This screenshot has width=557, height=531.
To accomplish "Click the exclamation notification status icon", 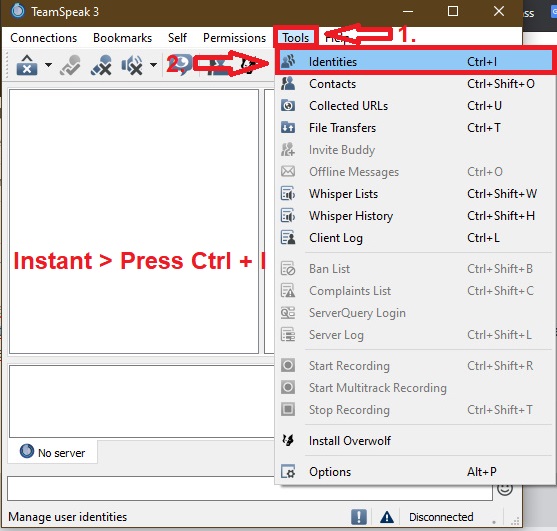I will click(359, 517).
